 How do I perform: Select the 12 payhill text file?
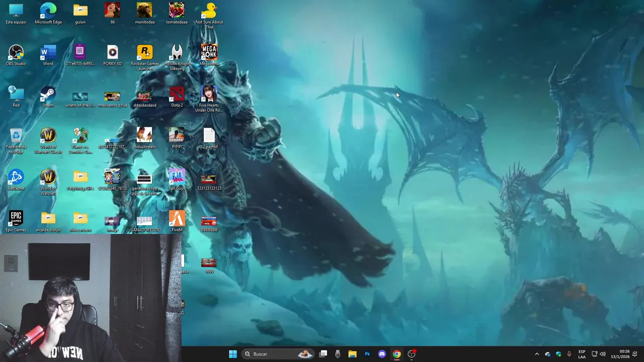209,138
